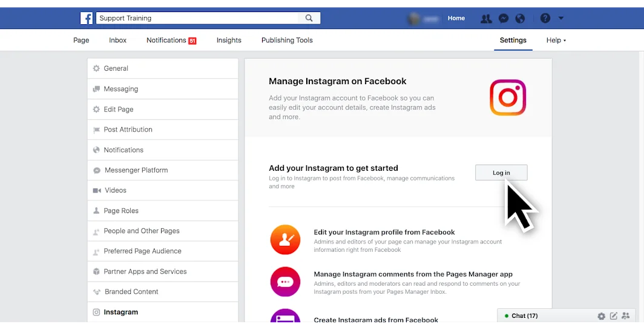Click 'Manage Instagram comments from the Pages Manager app'
Viewport: 644px width, 330px height.
click(413, 274)
